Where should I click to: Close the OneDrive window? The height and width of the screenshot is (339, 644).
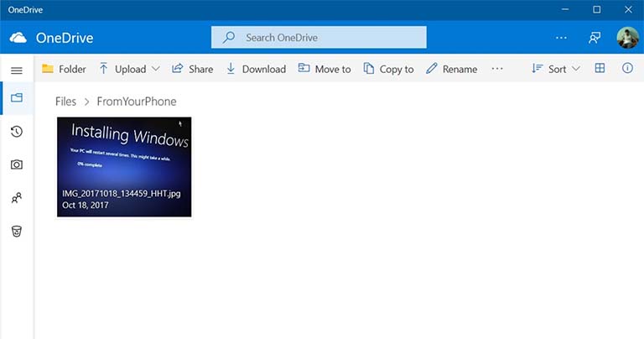click(x=628, y=9)
